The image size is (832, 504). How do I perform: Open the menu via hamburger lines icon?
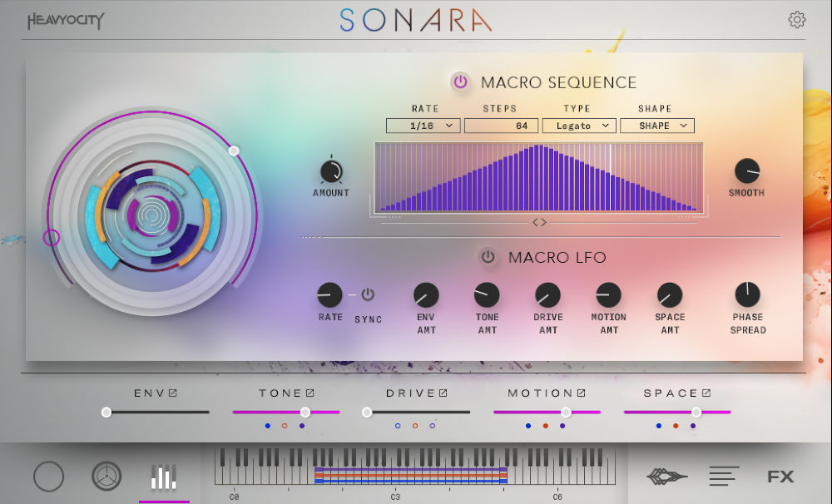724,476
